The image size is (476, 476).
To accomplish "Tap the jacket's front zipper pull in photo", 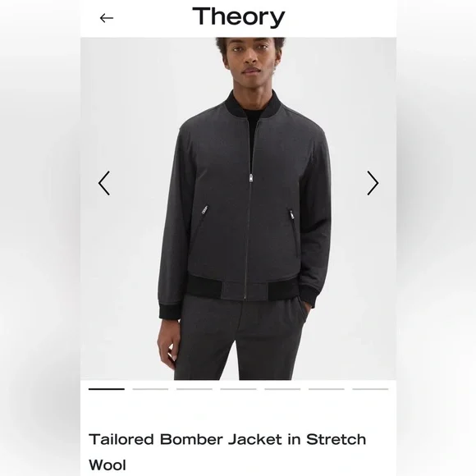I will pos(251,177).
